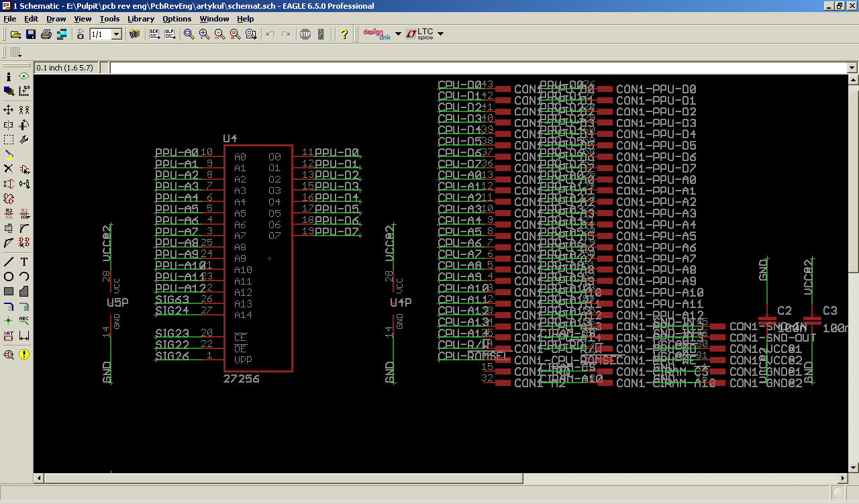Select the Miter tool
859x504 pixels.
(x=24, y=229)
